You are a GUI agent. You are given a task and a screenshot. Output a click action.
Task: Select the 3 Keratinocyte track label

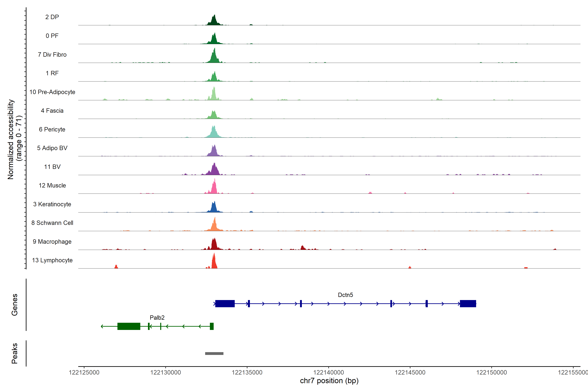tap(52, 204)
